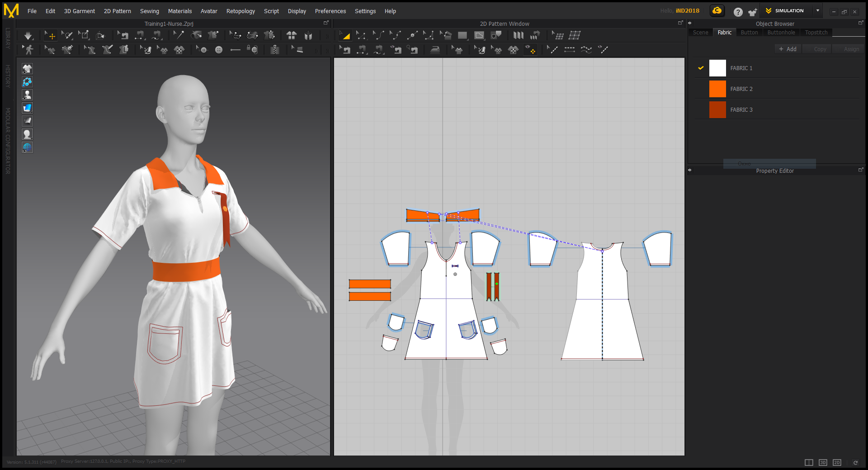Toggle garment display icon in 3D view
The height and width of the screenshot is (470, 868).
[x=27, y=68]
